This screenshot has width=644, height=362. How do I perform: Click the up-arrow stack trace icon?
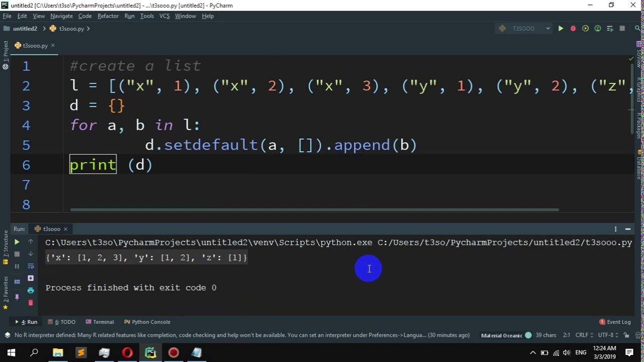[x=31, y=242]
